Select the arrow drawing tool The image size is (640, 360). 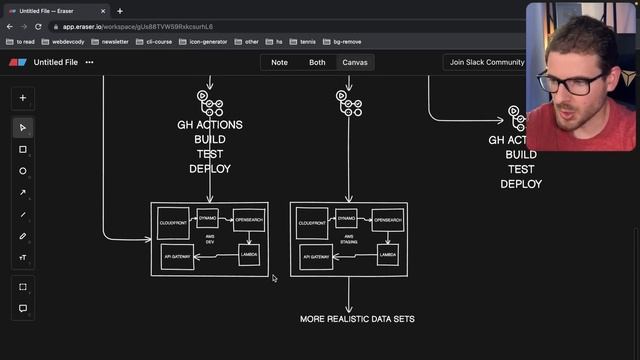23,192
